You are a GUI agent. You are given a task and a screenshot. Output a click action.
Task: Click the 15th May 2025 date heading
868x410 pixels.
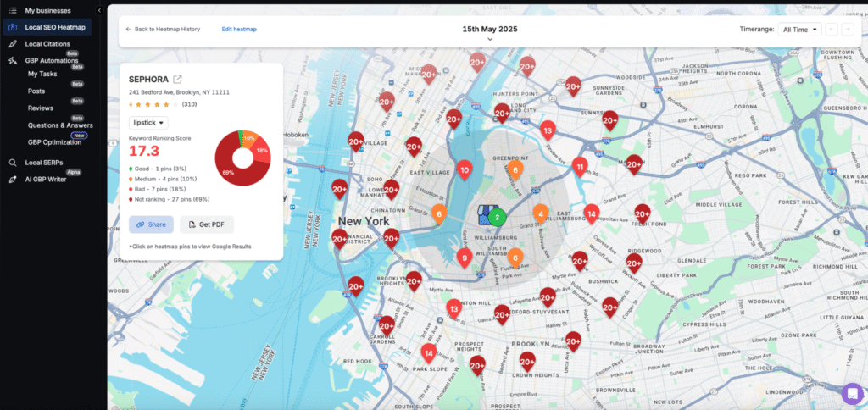tap(490, 30)
